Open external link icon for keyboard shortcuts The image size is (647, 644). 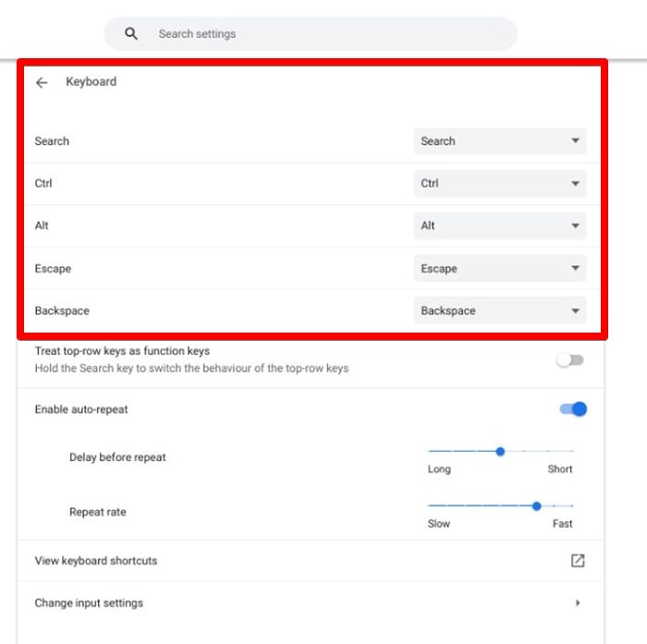(x=578, y=560)
